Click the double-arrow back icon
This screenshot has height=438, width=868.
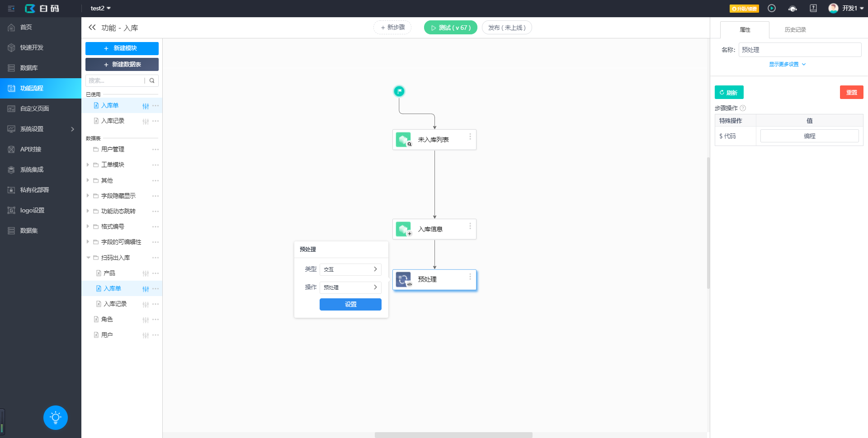(x=92, y=28)
